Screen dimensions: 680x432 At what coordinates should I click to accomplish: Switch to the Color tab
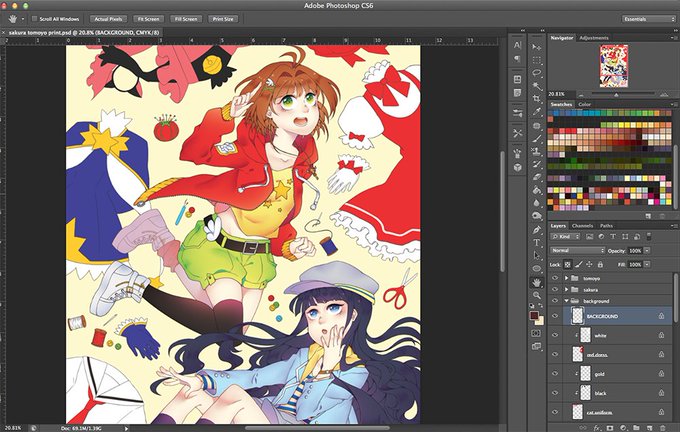[x=585, y=104]
